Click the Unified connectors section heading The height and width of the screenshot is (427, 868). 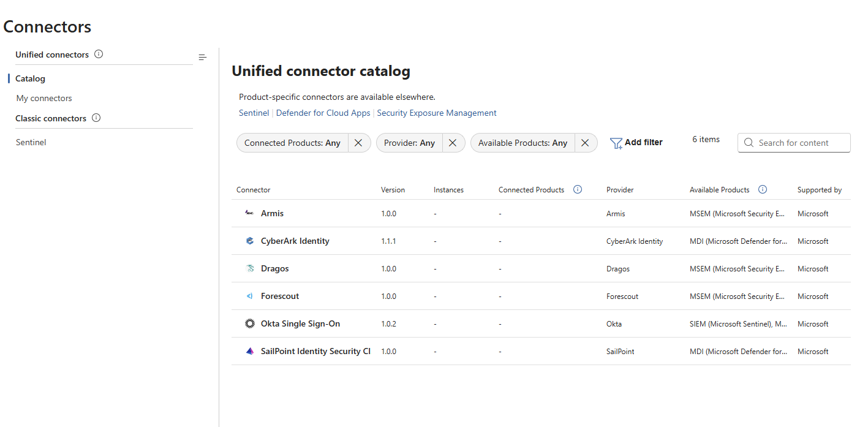[52, 55]
